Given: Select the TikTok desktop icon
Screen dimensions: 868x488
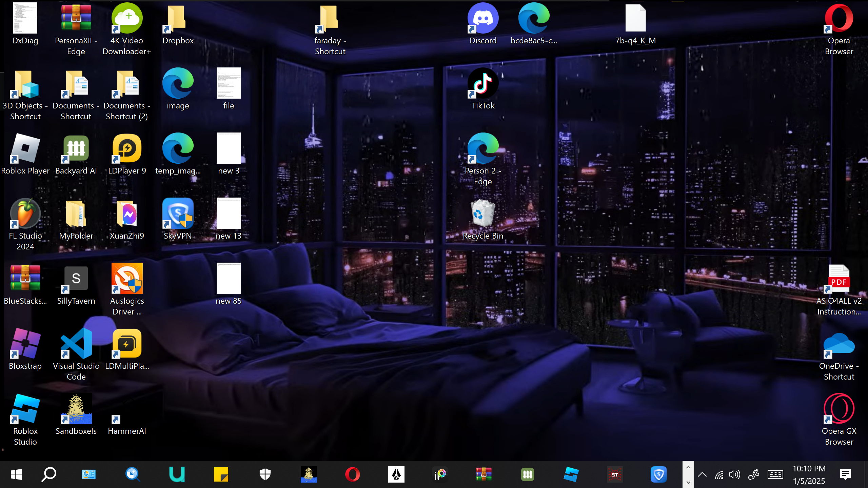Looking at the screenshot, I should pos(483,84).
